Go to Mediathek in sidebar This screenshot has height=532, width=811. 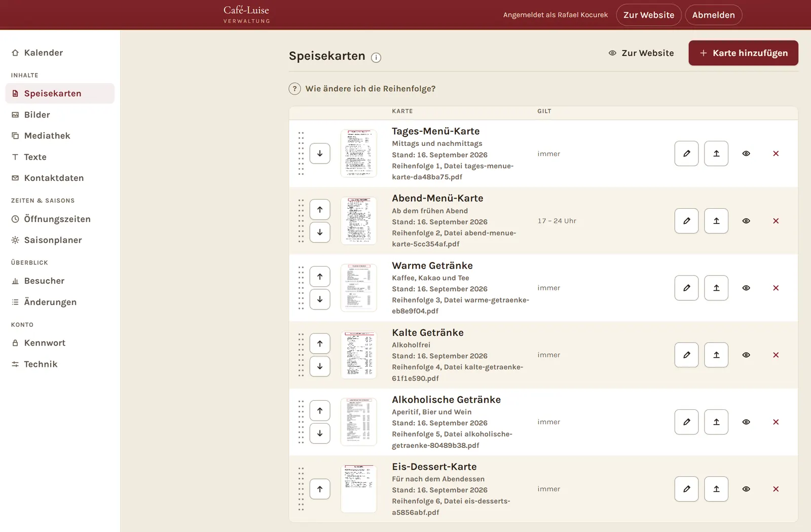[x=60, y=136]
